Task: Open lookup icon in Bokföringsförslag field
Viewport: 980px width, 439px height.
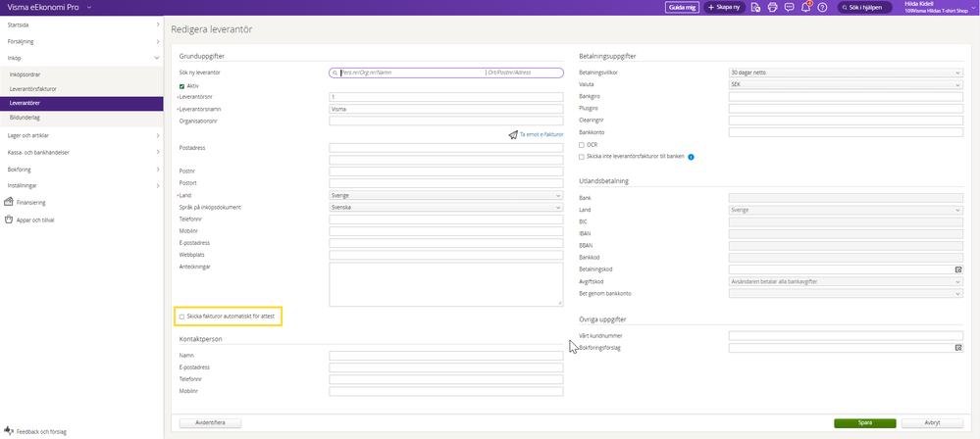Action: 957,348
